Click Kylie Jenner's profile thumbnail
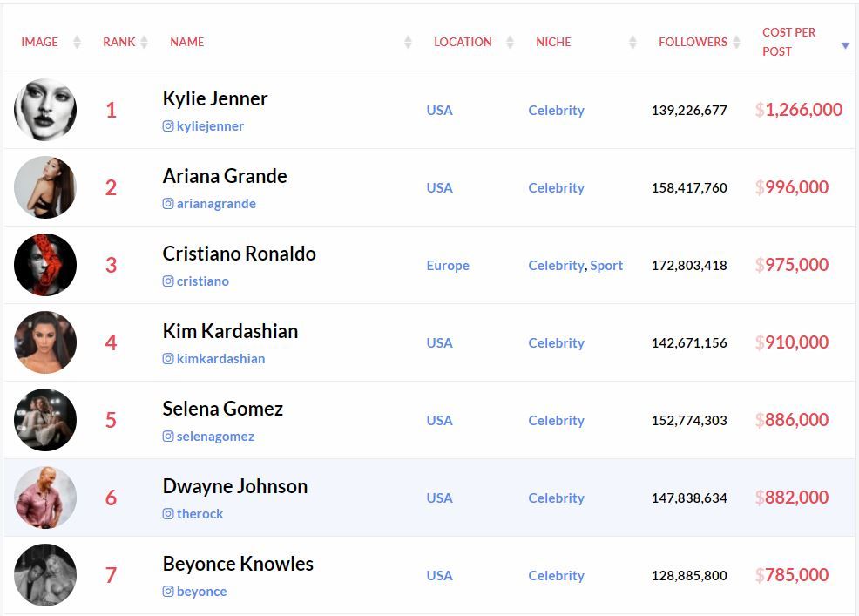859x616 pixels. (44, 110)
